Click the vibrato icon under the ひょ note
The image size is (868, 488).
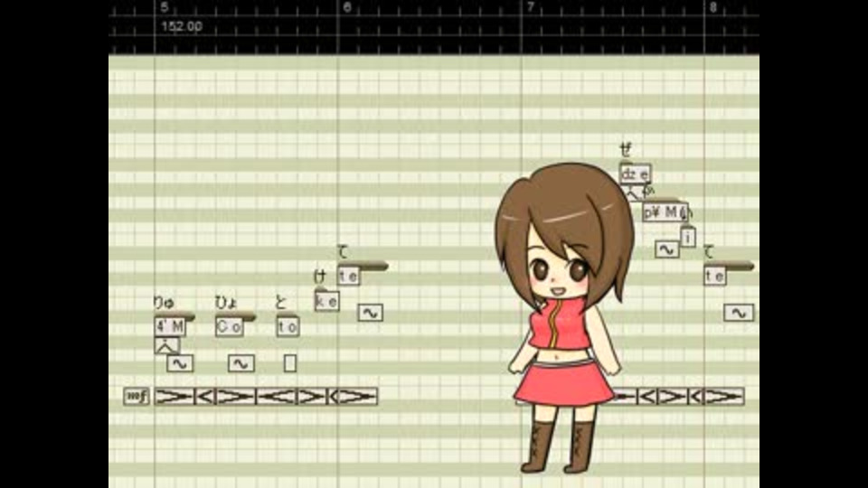coord(241,363)
